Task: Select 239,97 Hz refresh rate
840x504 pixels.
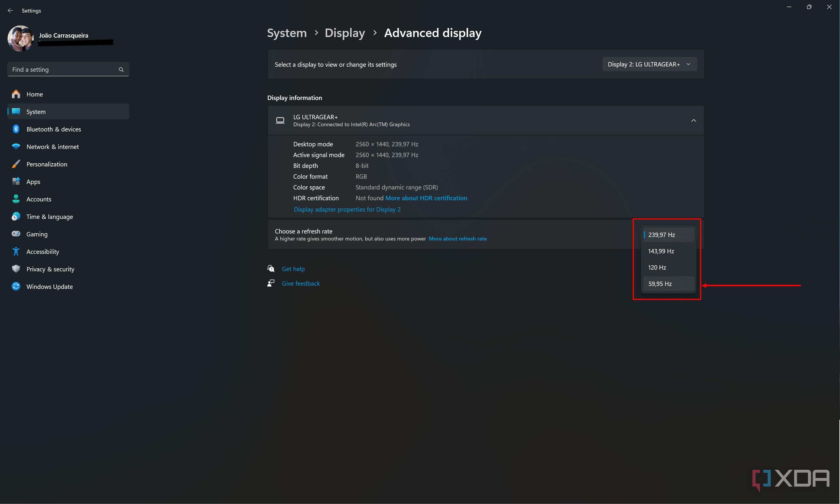Action: (x=669, y=235)
